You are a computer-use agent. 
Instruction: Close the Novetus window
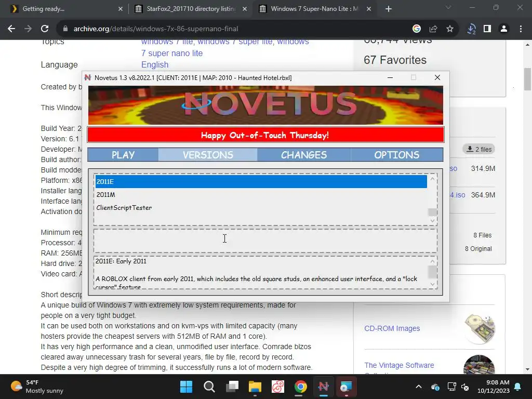click(x=437, y=78)
